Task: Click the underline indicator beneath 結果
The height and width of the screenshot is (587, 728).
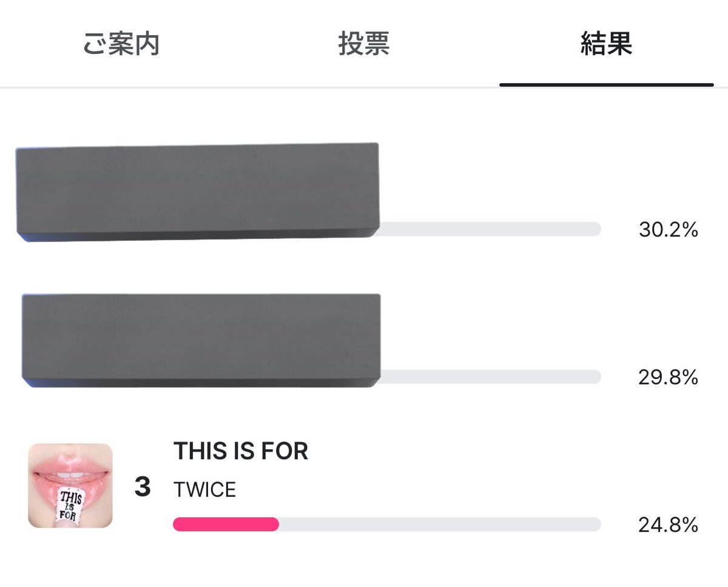Action: tap(607, 85)
